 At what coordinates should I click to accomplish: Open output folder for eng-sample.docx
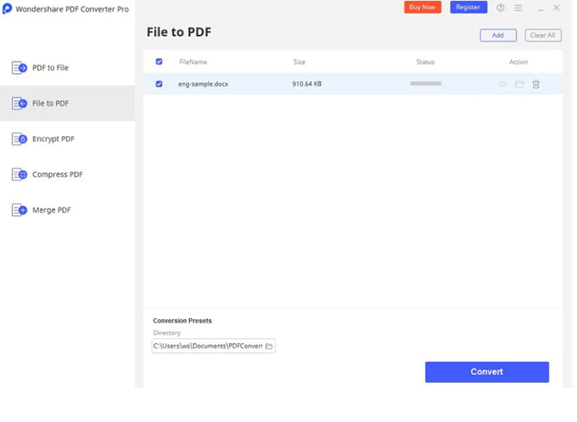coord(519,84)
